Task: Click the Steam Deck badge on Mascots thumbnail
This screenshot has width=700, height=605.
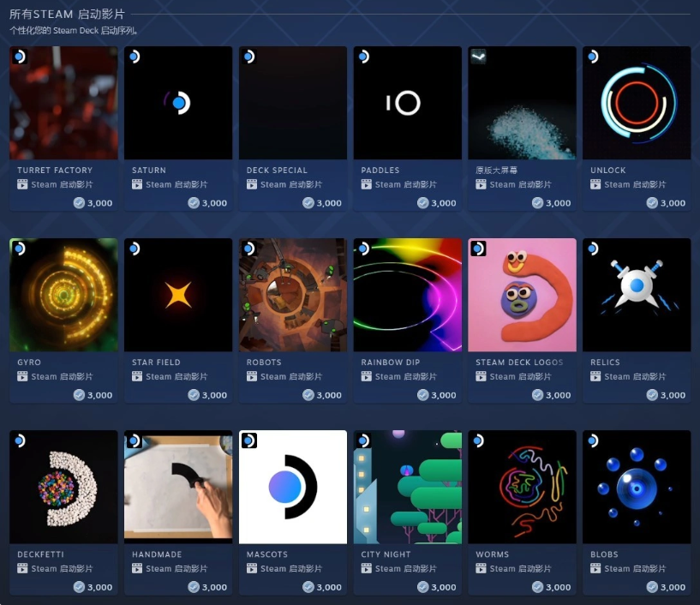Action: pos(249,440)
